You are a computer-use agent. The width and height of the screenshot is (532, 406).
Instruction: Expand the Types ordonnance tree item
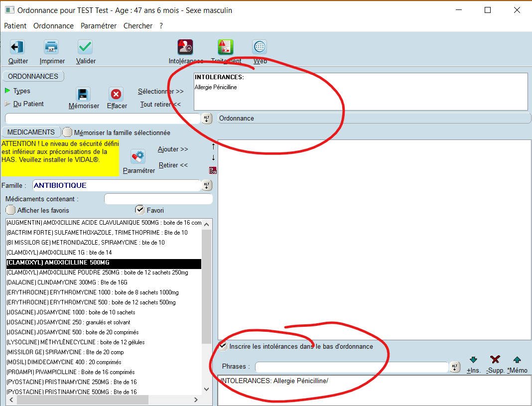(7, 91)
